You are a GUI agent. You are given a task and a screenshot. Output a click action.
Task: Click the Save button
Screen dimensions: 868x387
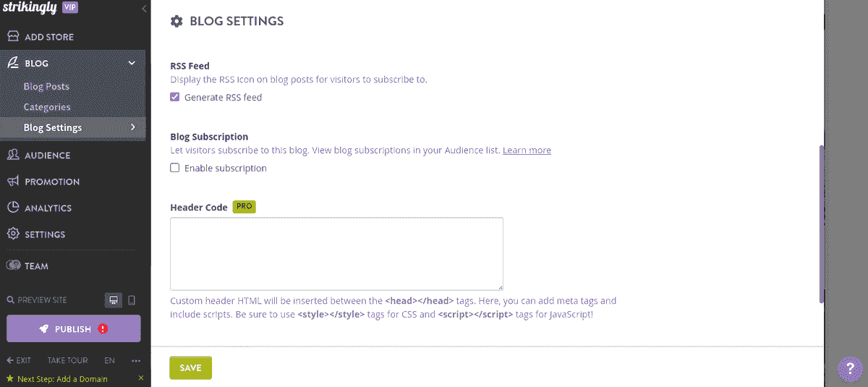click(x=191, y=367)
